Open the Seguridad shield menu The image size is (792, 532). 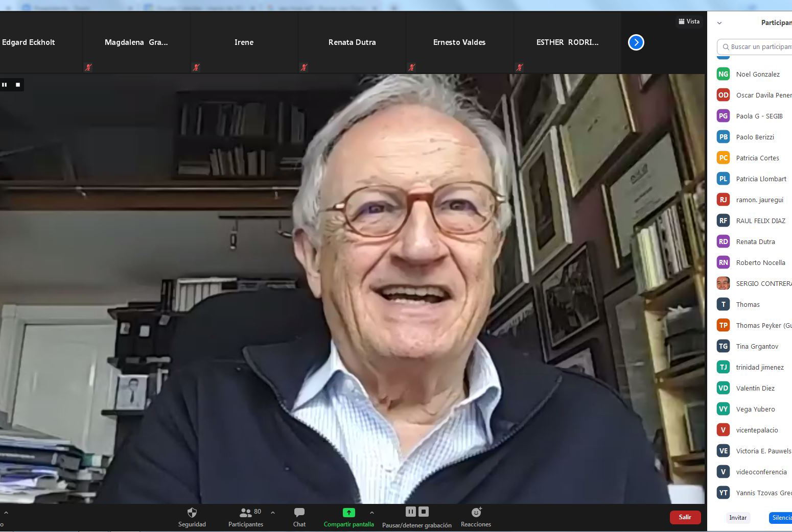point(192,513)
